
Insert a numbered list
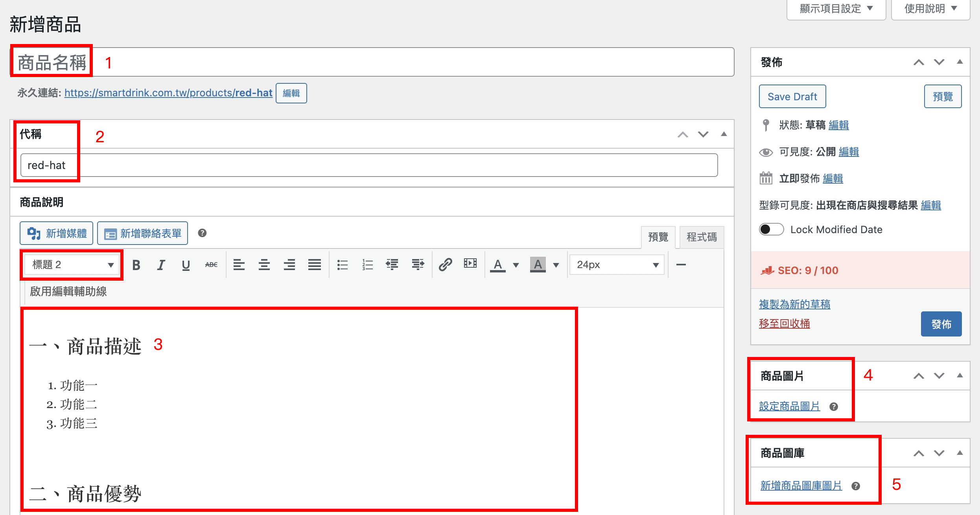pos(367,265)
